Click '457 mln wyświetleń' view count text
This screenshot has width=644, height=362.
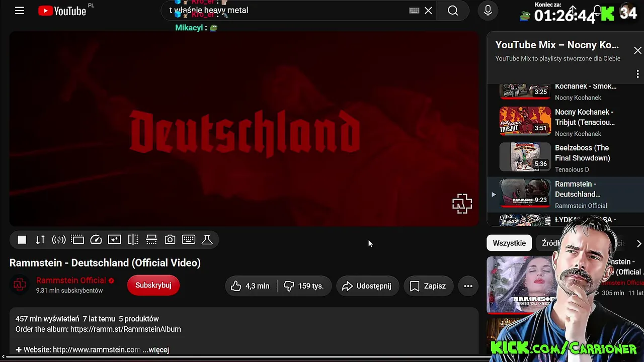(47, 319)
